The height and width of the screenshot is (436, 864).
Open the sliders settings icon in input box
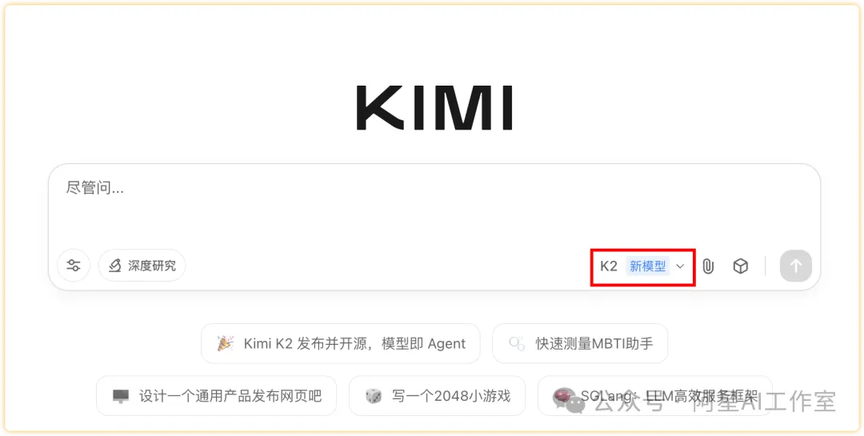coord(73,266)
